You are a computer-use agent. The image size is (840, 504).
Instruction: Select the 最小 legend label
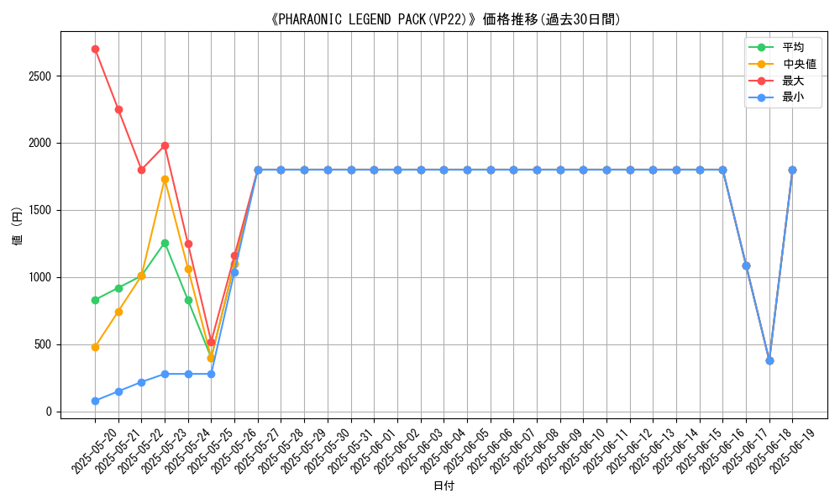pos(793,97)
